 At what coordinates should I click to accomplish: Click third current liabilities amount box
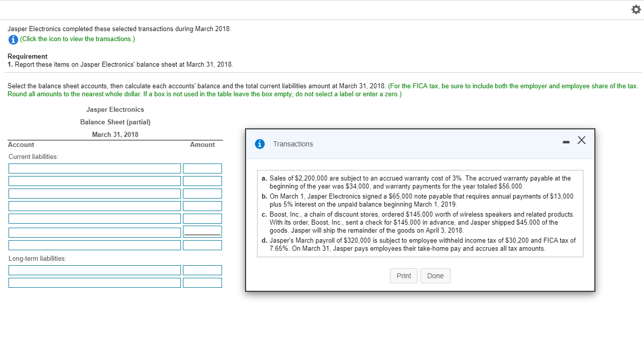[202, 194]
